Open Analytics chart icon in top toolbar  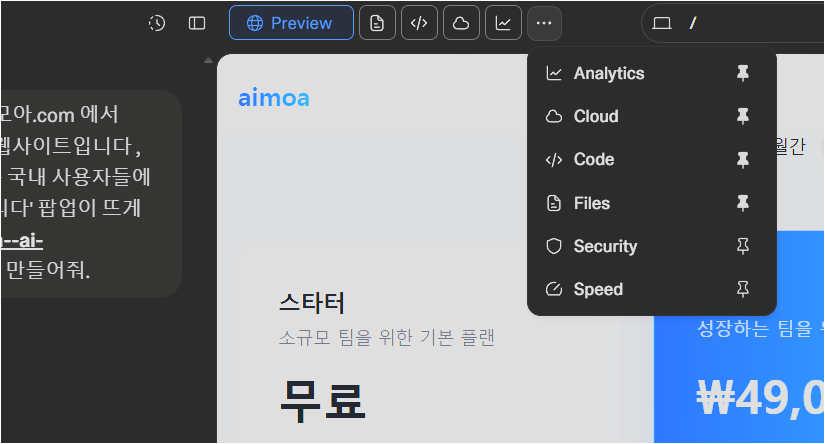point(504,23)
